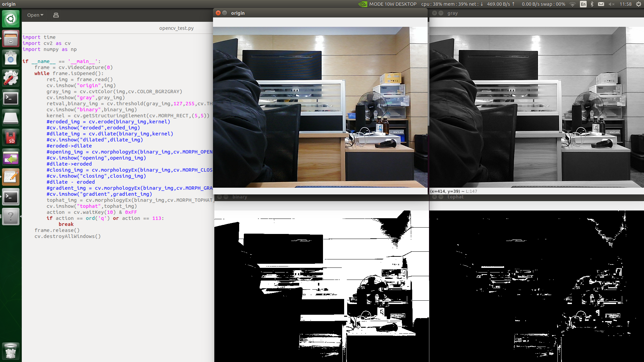Viewport: 644px width, 362px height.
Task: Select the gedit text editor dock icon
Action: [11, 177]
